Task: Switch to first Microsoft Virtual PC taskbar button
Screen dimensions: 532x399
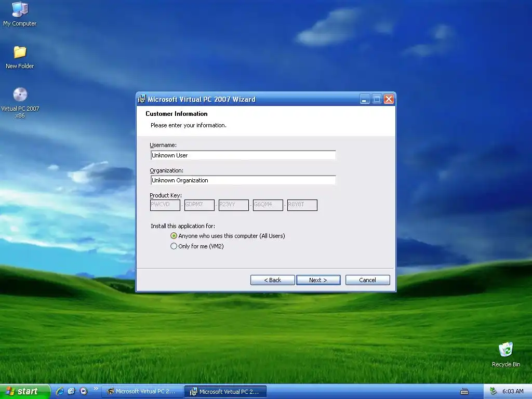Action: (142, 391)
